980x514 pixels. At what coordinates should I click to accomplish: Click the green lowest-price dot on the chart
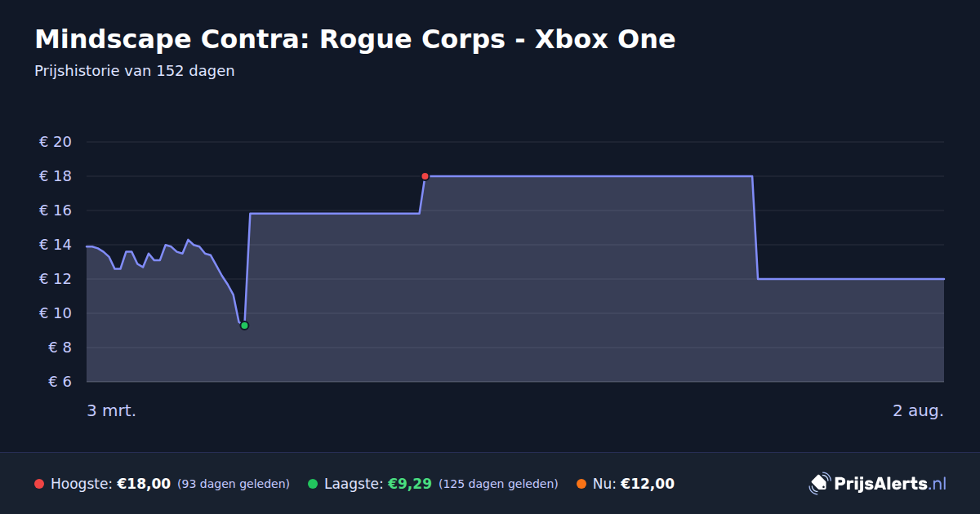[244, 326]
